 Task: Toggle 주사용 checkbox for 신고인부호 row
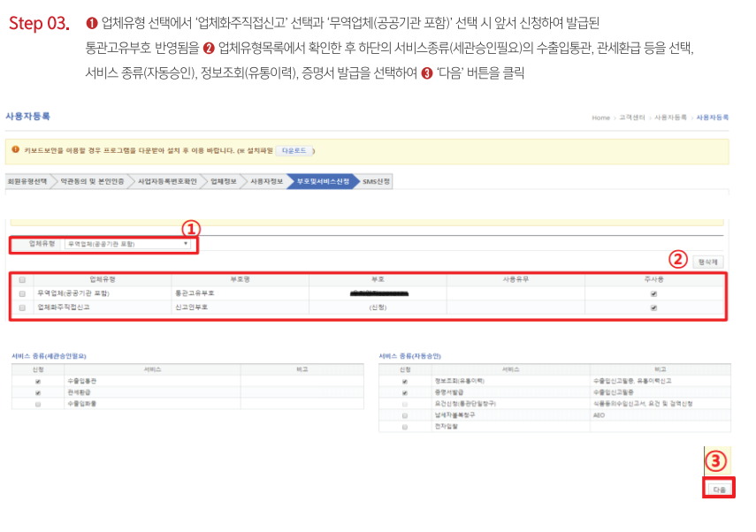tap(653, 308)
